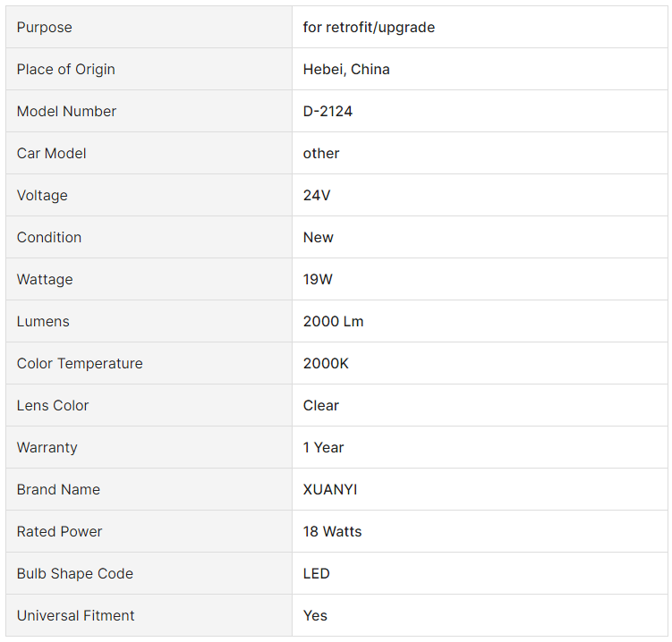This screenshot has width=672, height=642.
Task: Select the Wattage value 19W
Action: click(318, 279)
